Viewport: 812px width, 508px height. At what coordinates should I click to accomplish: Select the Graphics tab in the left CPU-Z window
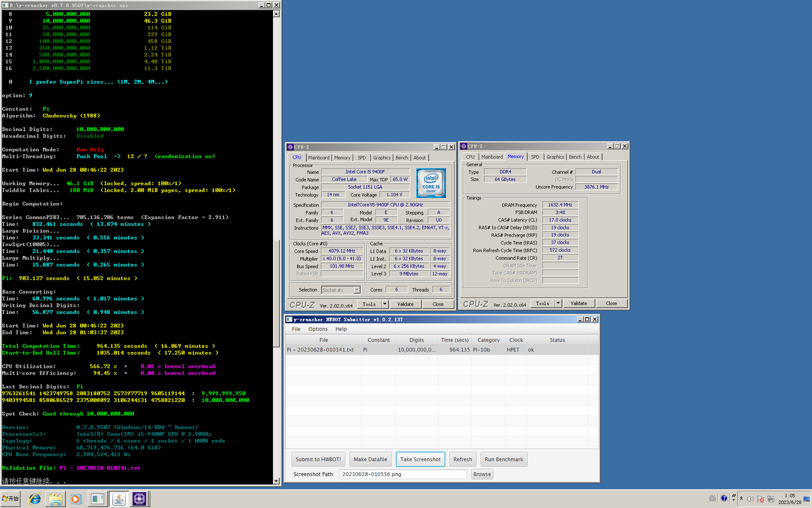(x=382, y=158)
